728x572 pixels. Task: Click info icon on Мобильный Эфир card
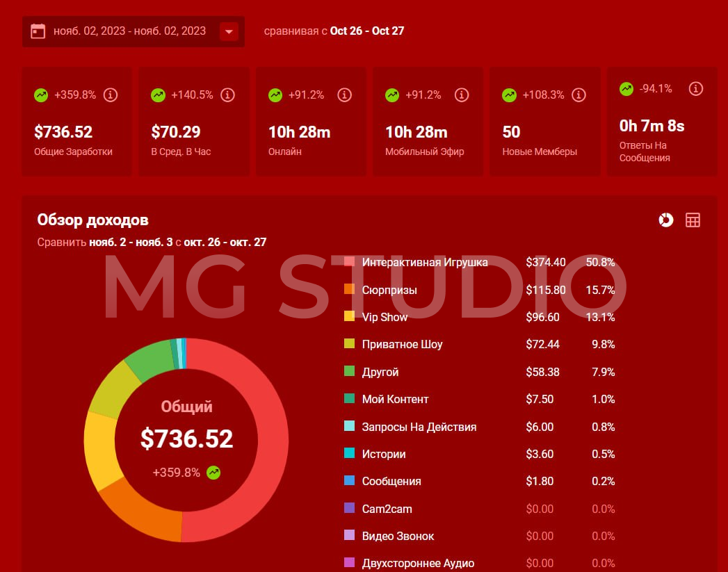click(x=461, y=95)
